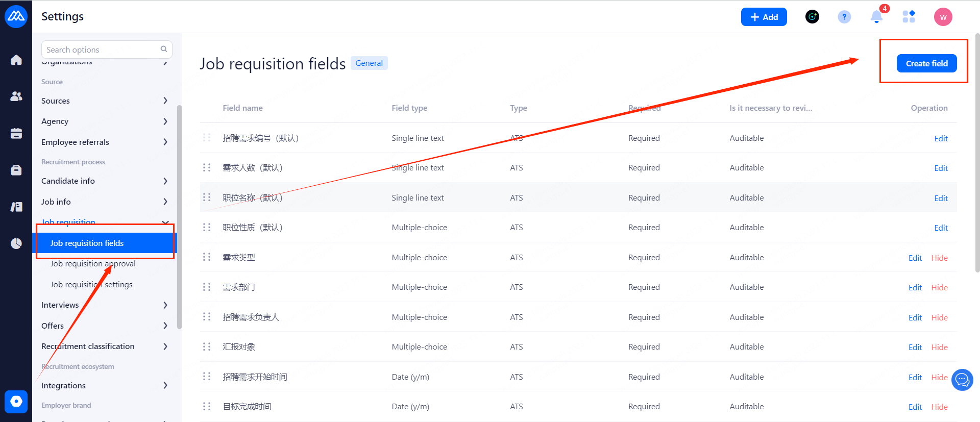Viewport: 980px width, 422px height.
Task: Open Job requisition approval menu item
Action: [x=93, y=264]
